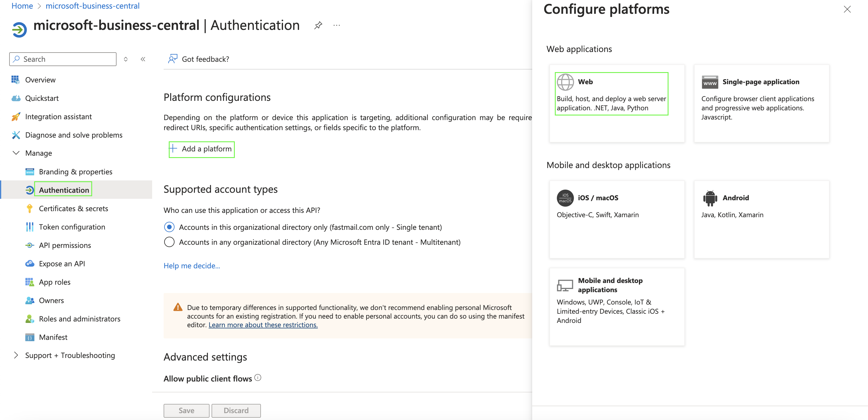This screenshot has height=420, width=868.
Task: Click the info icon beside Allow public client flows
Action: pos(258,377)
